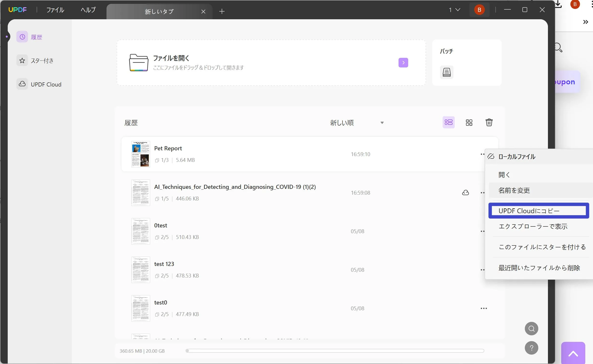Click the coupon button in background window

point(567,82)
